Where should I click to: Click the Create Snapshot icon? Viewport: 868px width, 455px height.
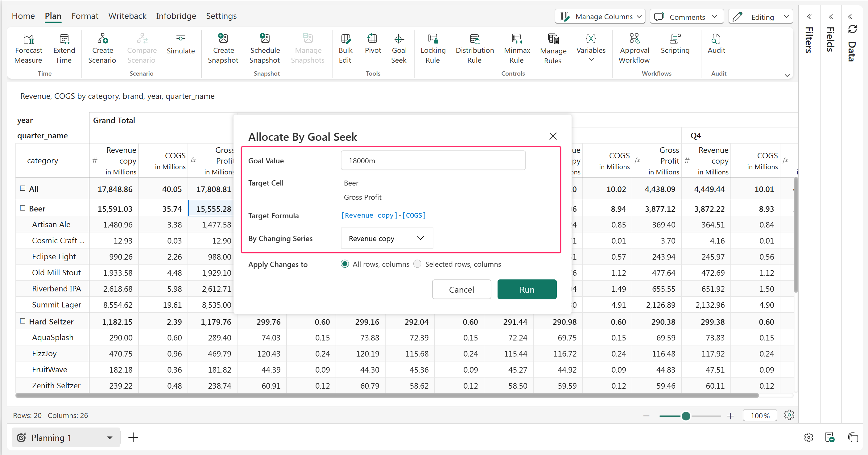pos(223,40)
